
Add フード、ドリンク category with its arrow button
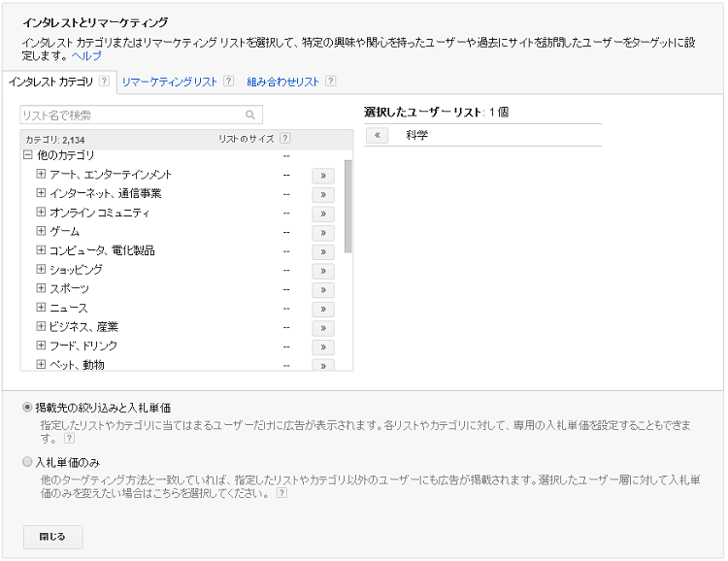click(323, 346)
